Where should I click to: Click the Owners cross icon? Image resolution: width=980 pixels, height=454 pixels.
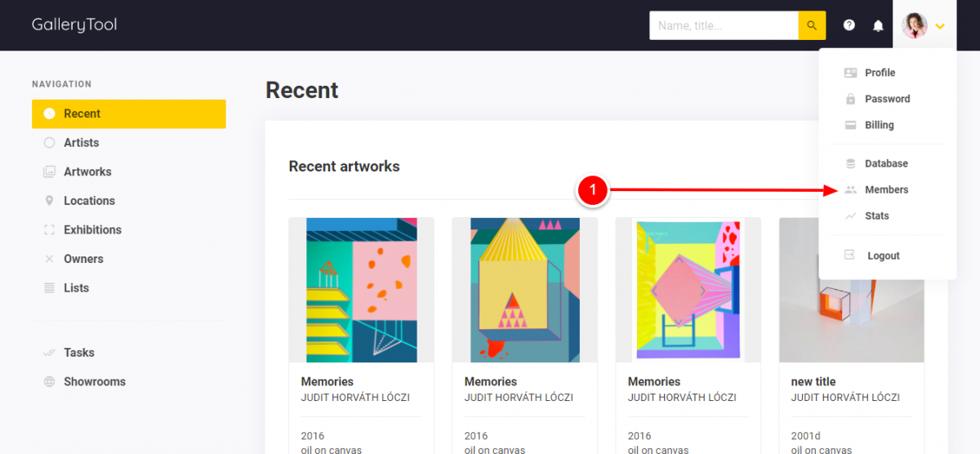tap(49, 259)
